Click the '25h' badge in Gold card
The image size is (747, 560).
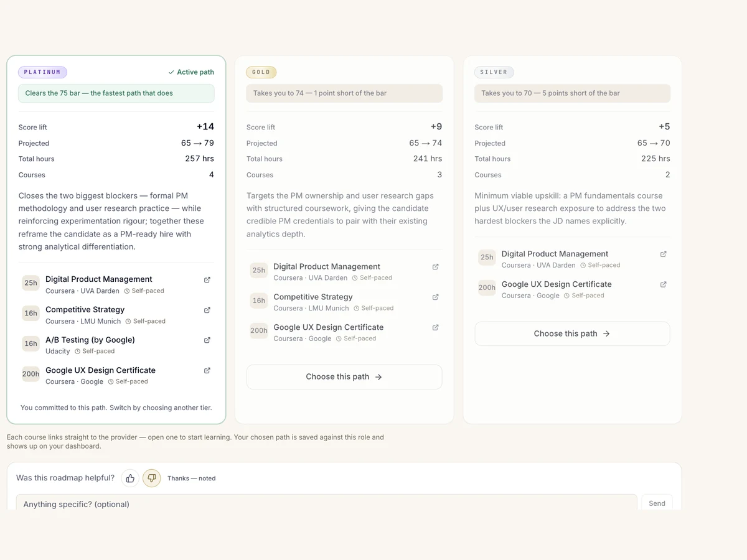click(259, 270)
